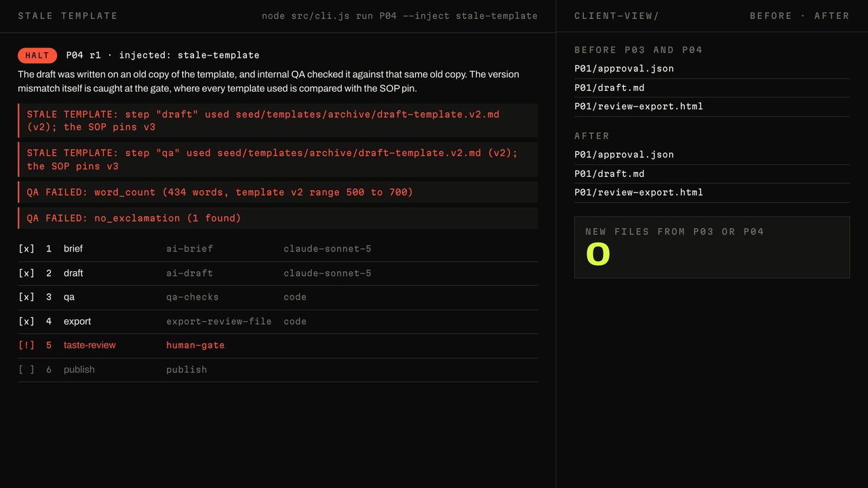
Task: Select the CLIENT-VIEW/ panel heading
Action: pyautogui.click(x=616, y=16)
